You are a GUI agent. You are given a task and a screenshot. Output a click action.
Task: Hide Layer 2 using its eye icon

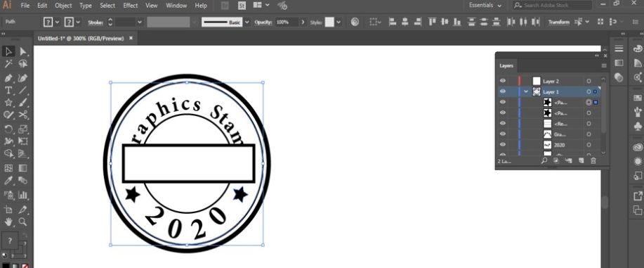(x=503, y=81)
